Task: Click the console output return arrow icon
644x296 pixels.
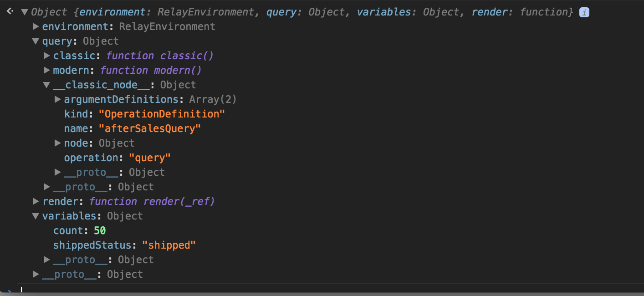Action: tap(10, 11)
